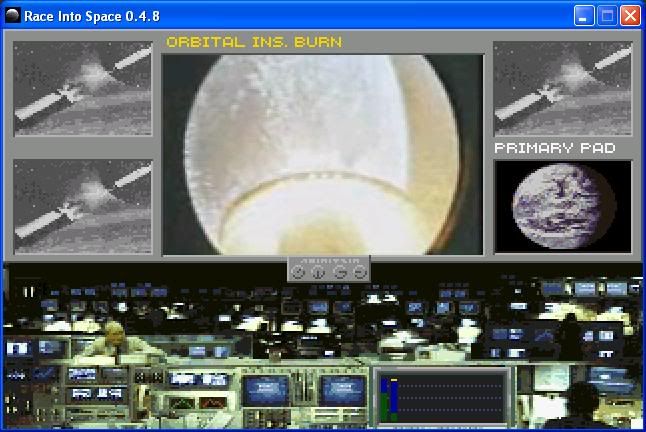The image size is (646, 432).
Task: Click the green waveform oscilloscope screen
Action: coord(182,403)
